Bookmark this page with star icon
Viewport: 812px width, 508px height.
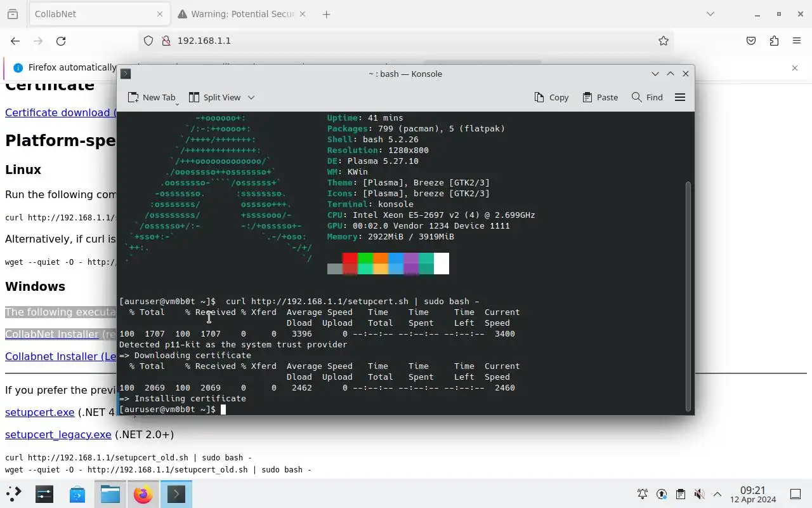[x=664, y=41]
